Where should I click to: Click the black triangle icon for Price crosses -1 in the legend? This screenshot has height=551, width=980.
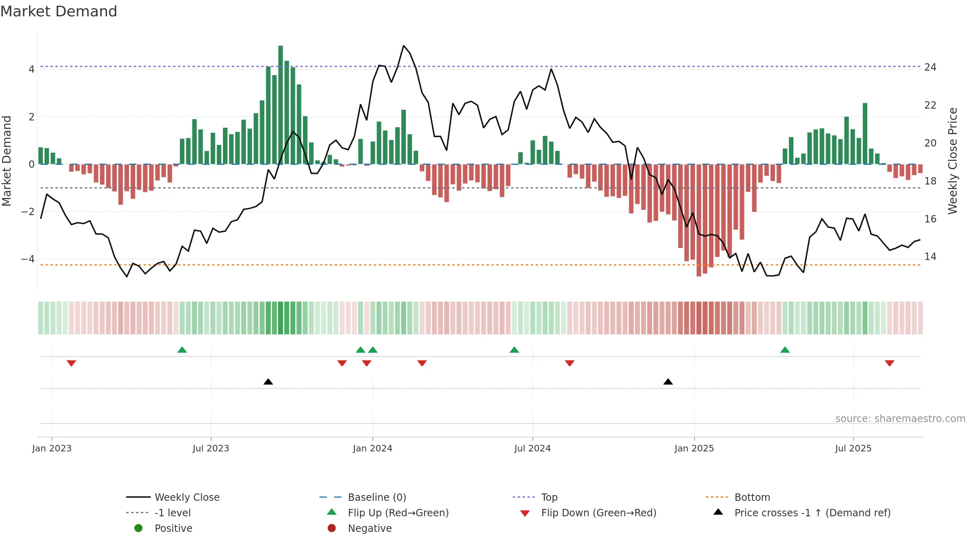pos(718,512)
